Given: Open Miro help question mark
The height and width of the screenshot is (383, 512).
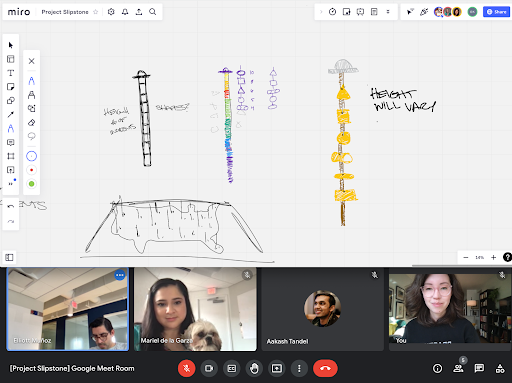Looking at the screenshot, I should (x=507, y=257).
